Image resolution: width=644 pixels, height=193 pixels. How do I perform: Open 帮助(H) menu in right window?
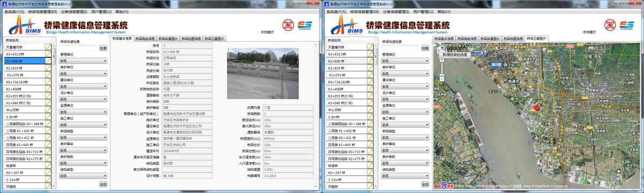point(443,11)
